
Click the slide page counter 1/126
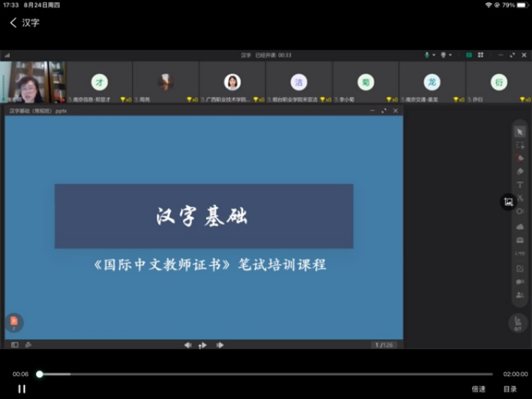pos(384,345)
